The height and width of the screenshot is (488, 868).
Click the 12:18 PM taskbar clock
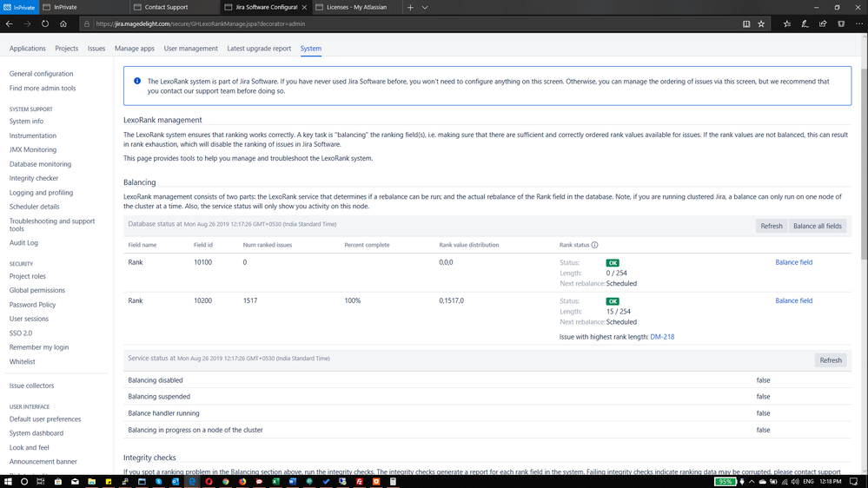pyautogui.click(x=831, y=481)
